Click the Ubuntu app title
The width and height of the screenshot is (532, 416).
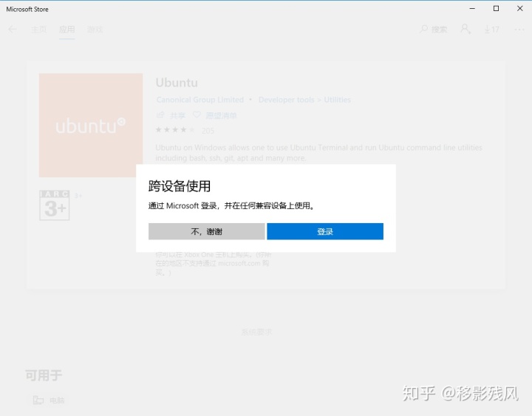click(x=177, y=83)
